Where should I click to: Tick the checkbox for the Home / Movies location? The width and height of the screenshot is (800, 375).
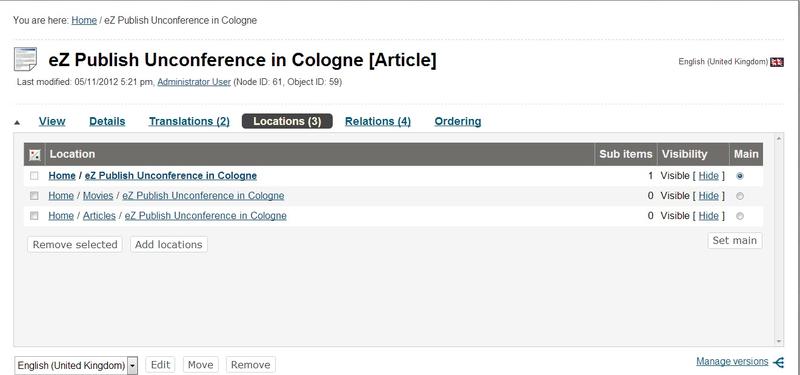34,195
